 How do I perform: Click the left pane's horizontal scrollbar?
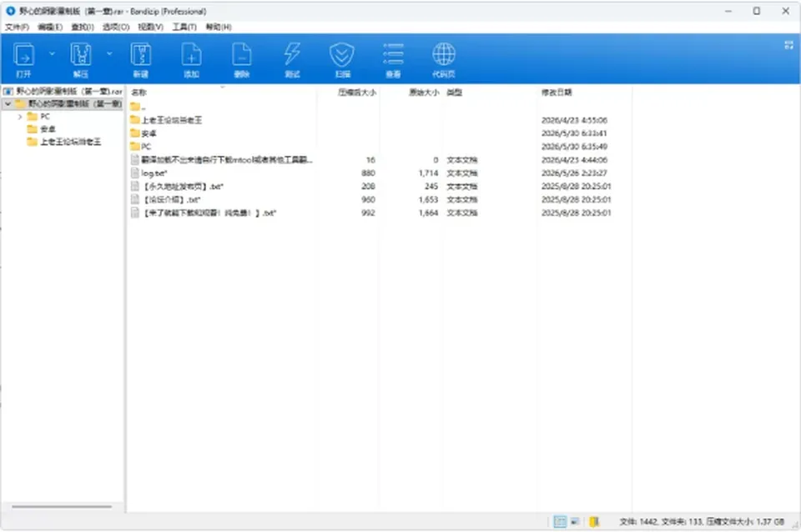coord(62,507)
